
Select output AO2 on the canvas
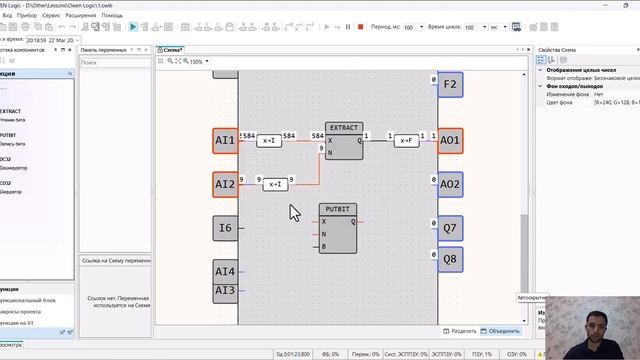pos(450,184)
